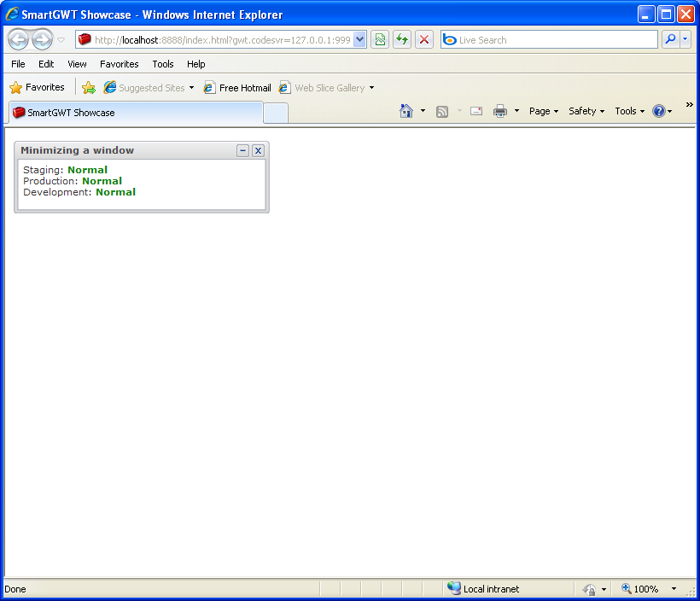The image size is (700, 601).
Task: Open Web Slice Gallery link
Action: tap(323, 88)
